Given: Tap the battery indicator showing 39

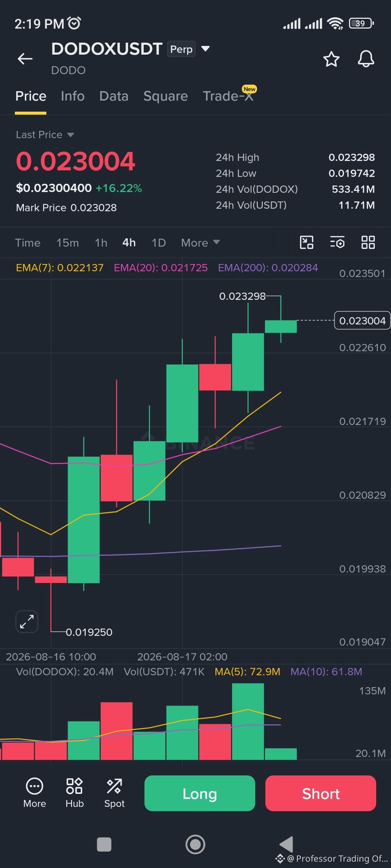Looking at the screenshot, I should pyautogui.click(x=361, y=24).
